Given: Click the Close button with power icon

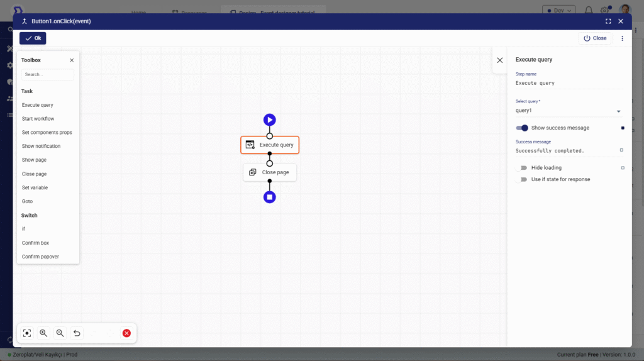Looking at the screenshot, I should point(595,38).
